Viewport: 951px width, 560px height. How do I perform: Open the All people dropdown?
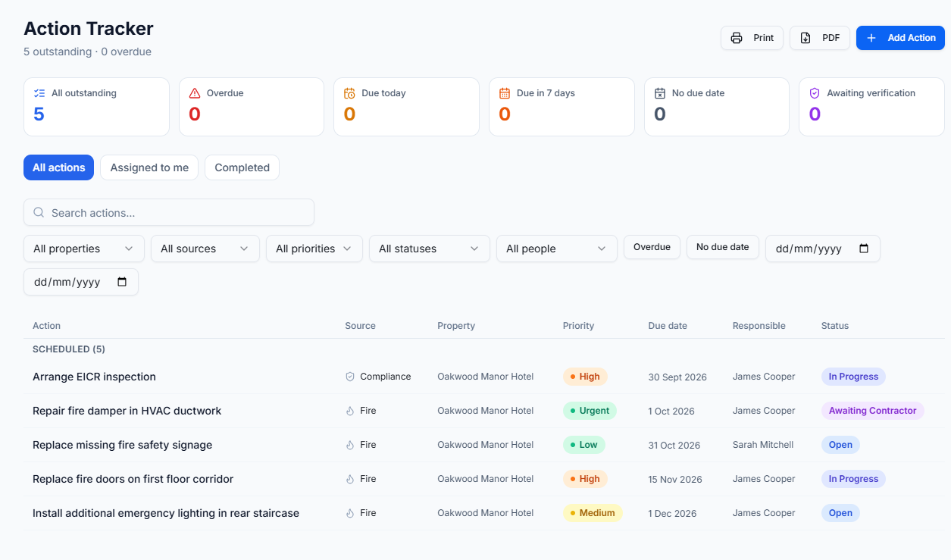557,249
